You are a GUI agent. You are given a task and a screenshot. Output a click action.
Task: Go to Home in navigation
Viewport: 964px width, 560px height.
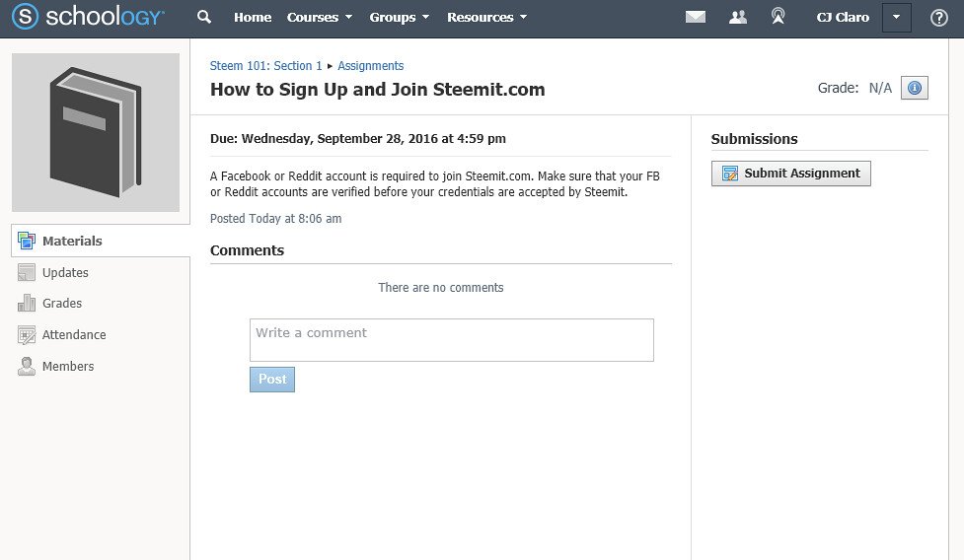(x=252, y=17)
